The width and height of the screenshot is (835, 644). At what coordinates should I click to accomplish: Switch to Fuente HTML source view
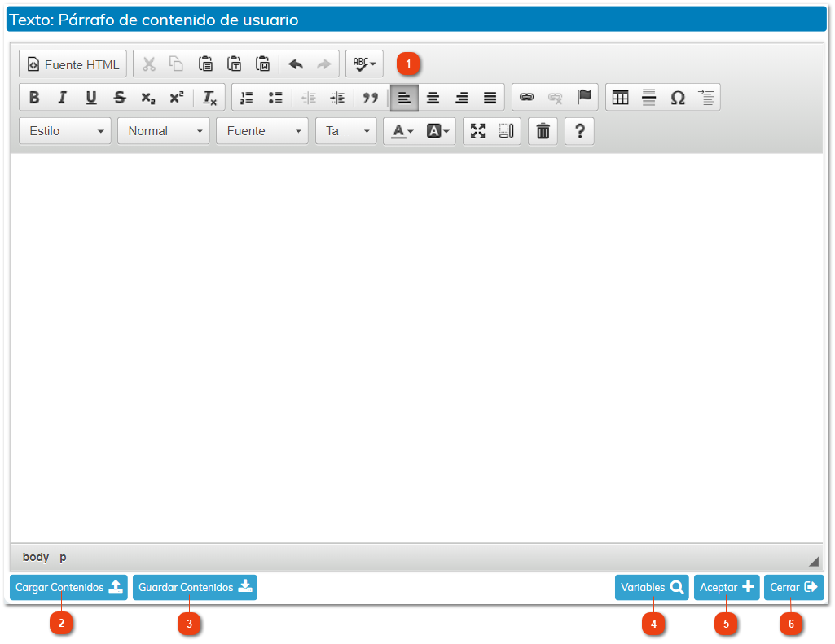tap(73, 64)
